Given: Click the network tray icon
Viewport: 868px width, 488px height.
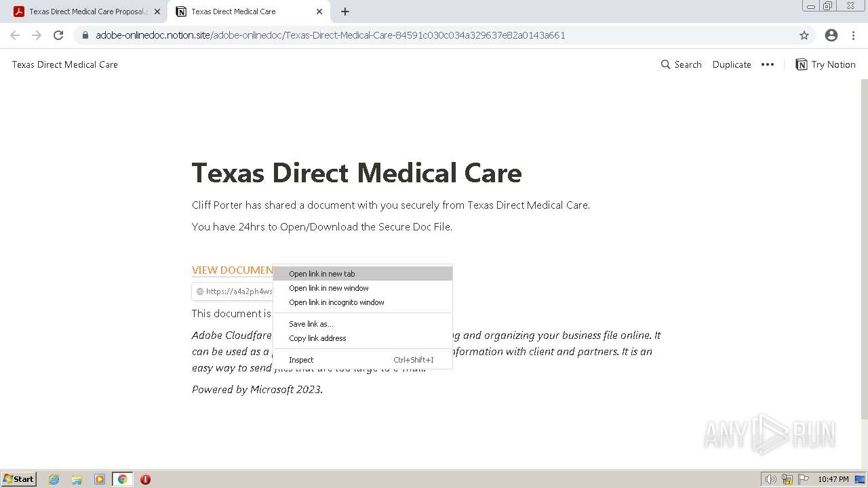Looking at the screenshot, I should click(787, 479).
